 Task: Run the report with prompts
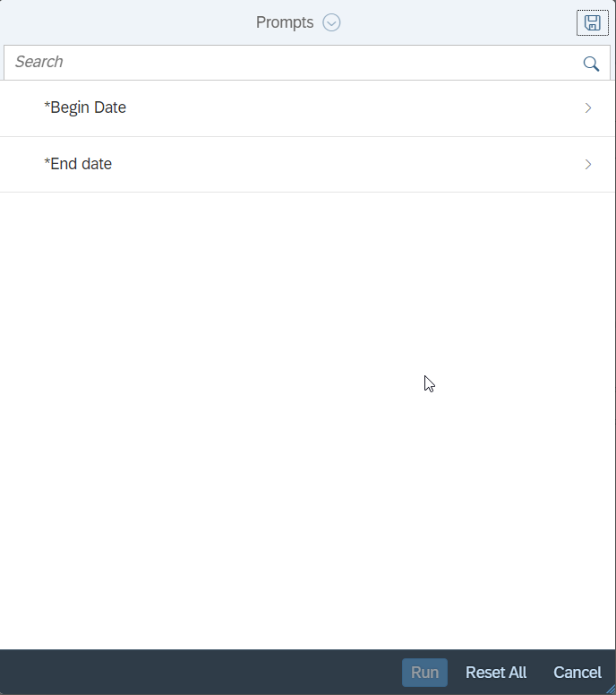[424, 673]
